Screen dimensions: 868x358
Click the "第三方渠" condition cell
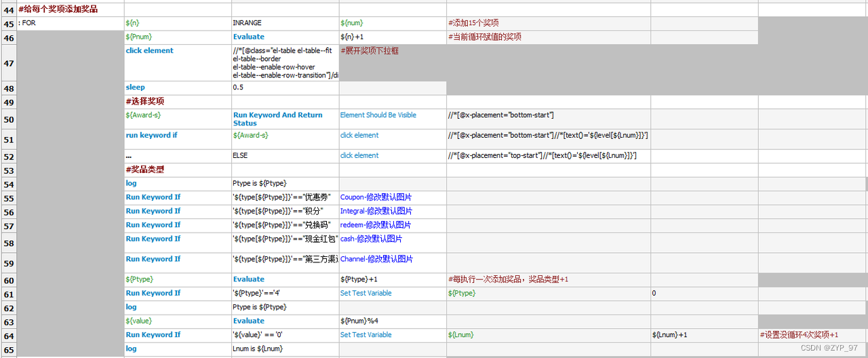coord(285,263)
